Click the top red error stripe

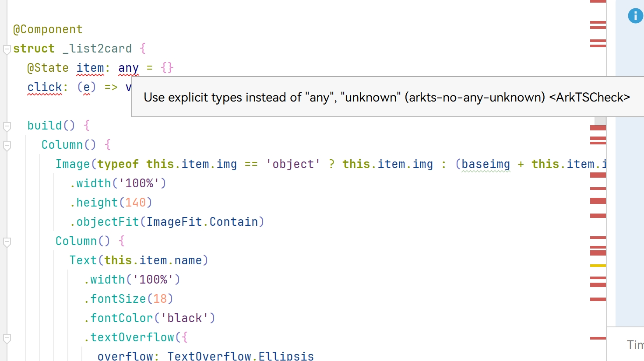(x=598, y=1)
